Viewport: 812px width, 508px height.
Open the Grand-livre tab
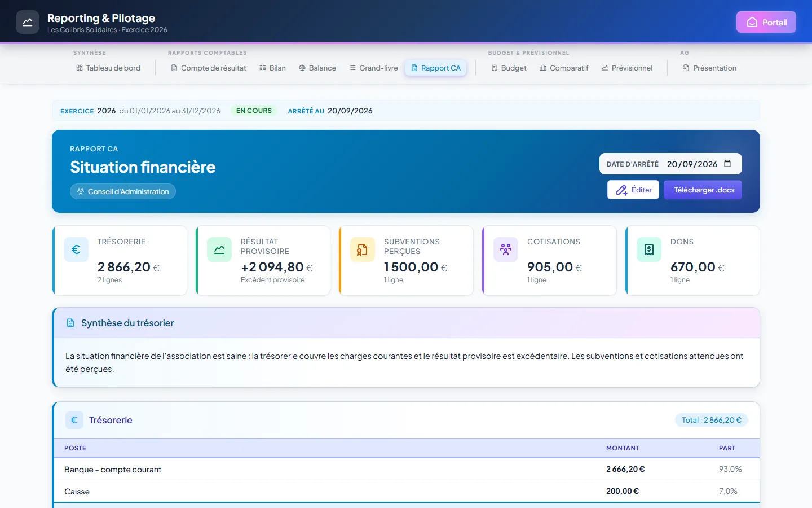coord(373,68)
